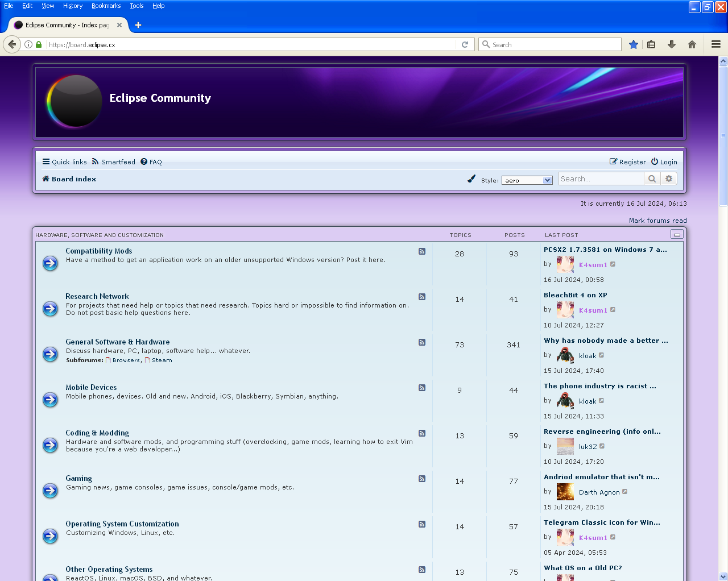The width and height of the screenshot is (728, 581).
Task: Click the Eclipse Community sphere logo
Action: [74, 101]
